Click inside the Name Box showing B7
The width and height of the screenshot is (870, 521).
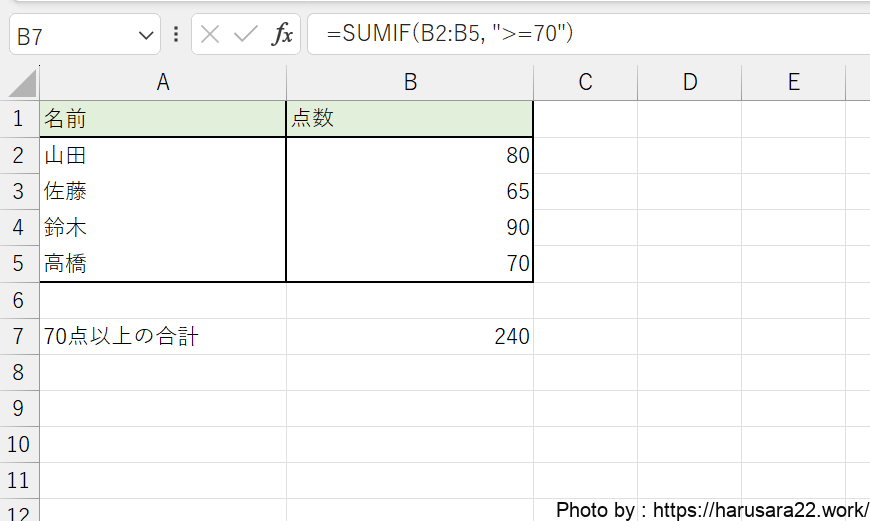[70, 36]
